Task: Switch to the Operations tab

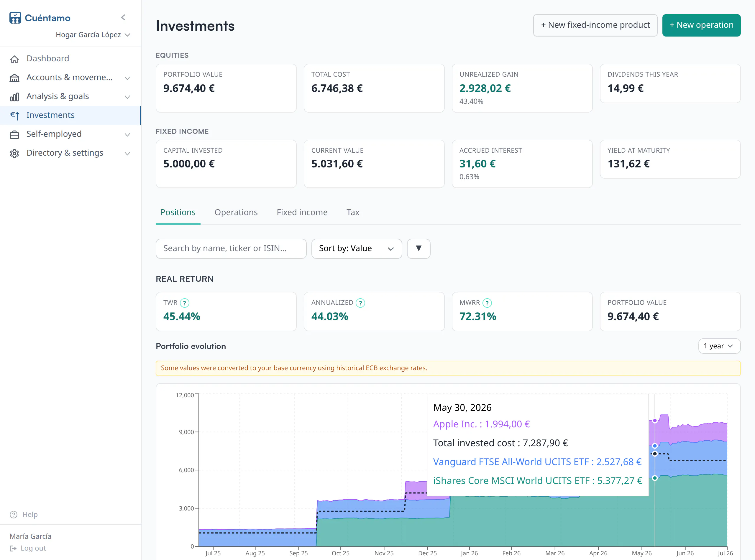Action: (236, 212)
